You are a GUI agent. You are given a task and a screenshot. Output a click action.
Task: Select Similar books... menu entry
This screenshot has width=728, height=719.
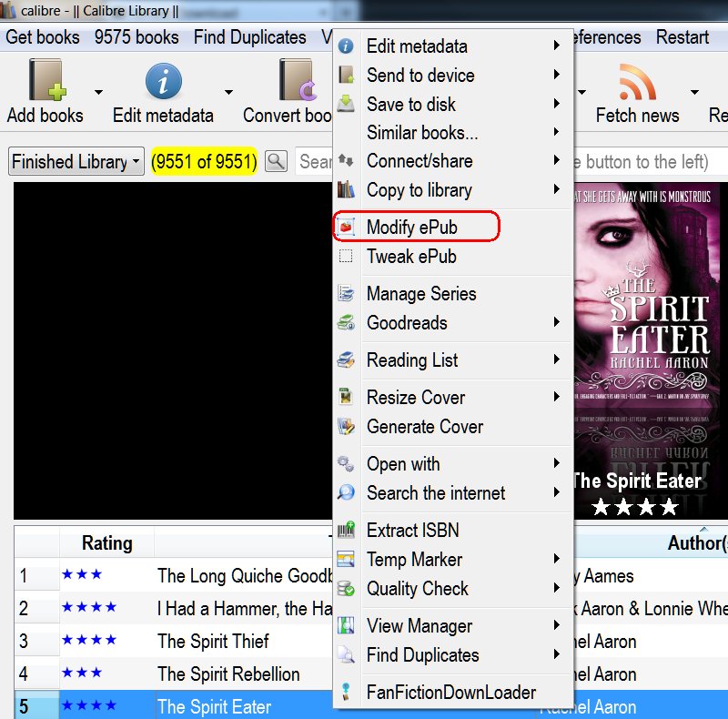[452, 132]
